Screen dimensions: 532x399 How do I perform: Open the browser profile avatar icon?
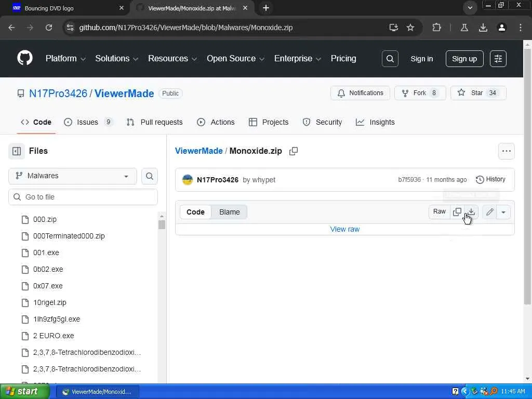(502, 28)
